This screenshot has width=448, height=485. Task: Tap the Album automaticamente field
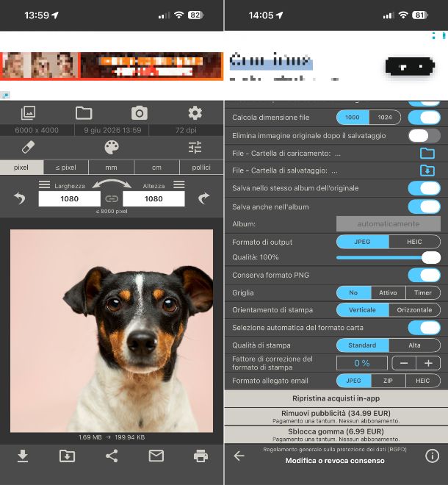[389, 223]
